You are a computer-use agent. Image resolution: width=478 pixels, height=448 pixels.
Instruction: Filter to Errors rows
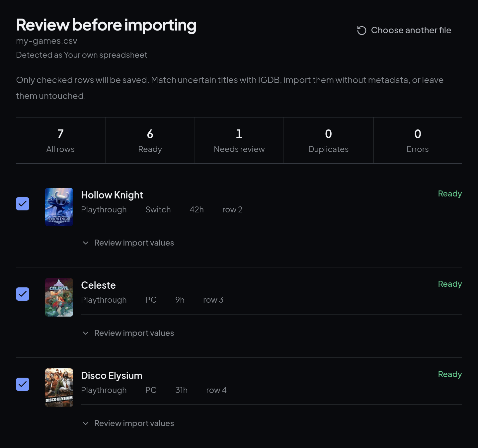[x=418, y=140]
